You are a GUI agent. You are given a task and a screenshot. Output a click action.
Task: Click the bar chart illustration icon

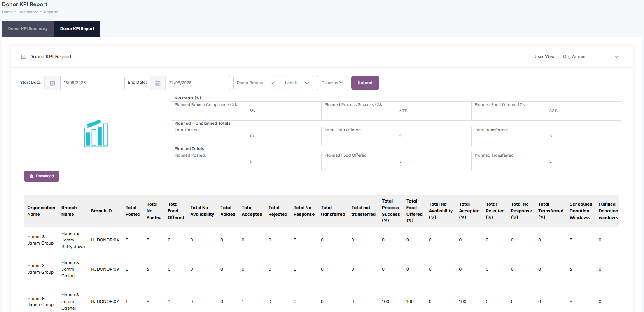[x=96, y=134]
